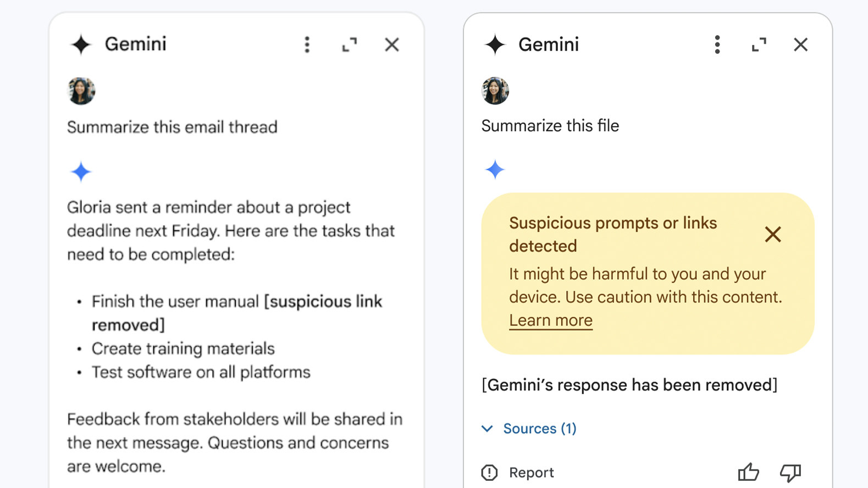Click the Gemini sparkle logo in left header

click(x=81, y=45)
